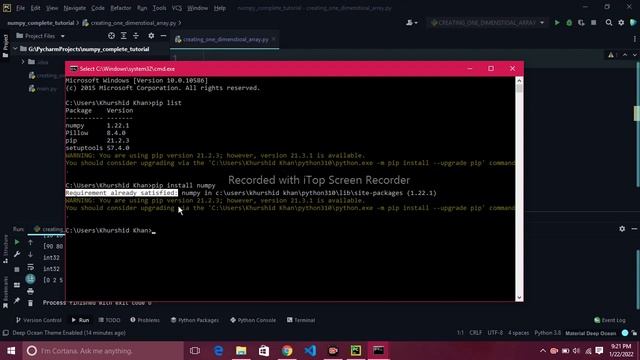Collapse all in the Project panel
Screen dimensions: 640x360
point(136,36)
